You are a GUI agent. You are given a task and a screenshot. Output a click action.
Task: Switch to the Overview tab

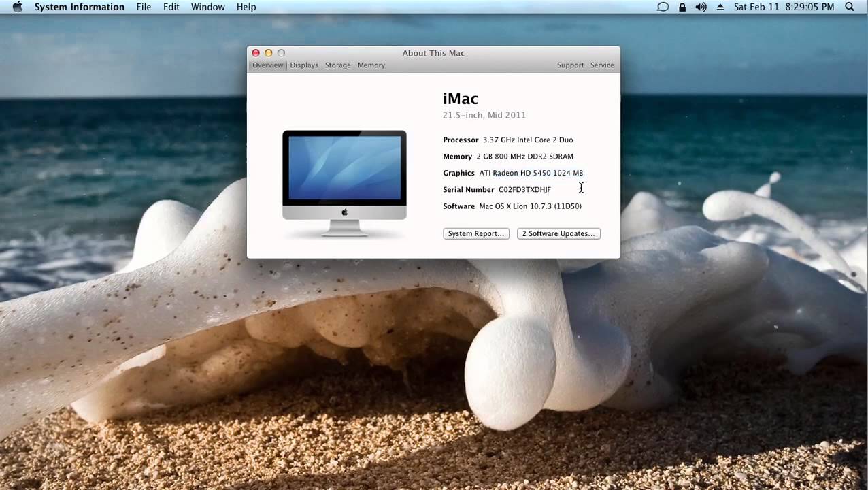(268, 65)
